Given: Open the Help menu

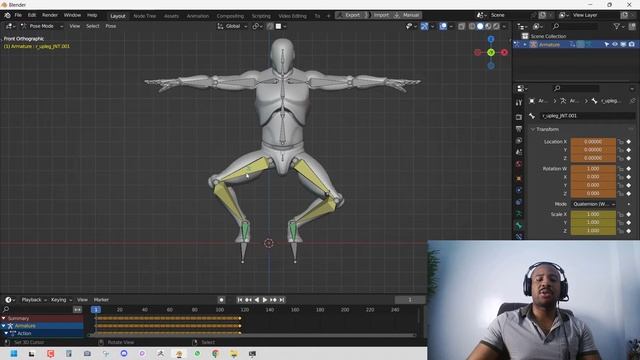Looking at the screenshot, I should coord(92,15).
